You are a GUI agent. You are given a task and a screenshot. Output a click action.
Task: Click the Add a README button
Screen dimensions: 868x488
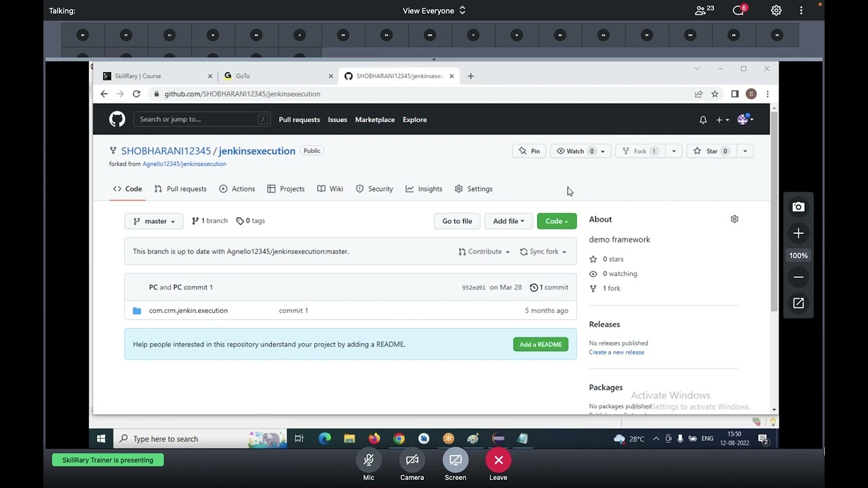point(540,344)
